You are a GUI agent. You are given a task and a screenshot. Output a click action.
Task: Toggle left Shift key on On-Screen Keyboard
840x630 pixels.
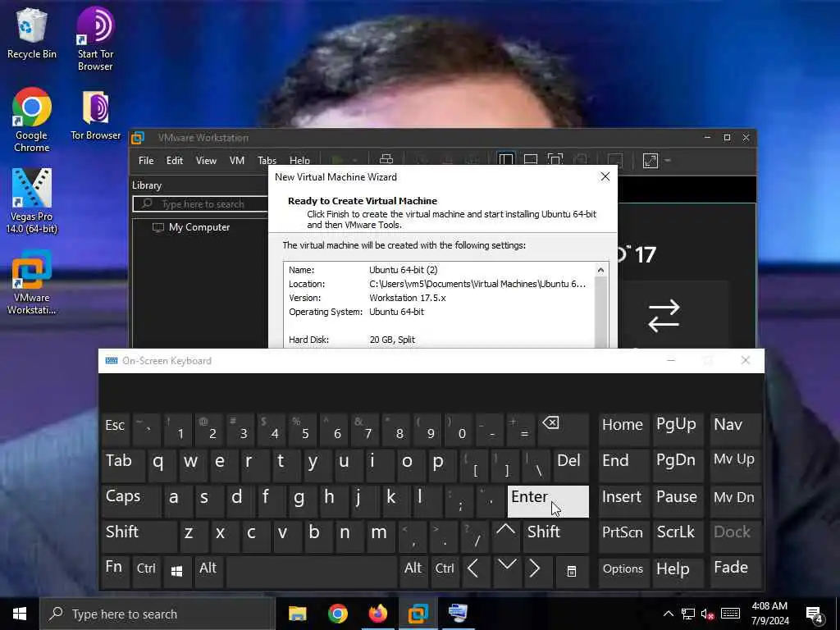[x=139, y=536]
